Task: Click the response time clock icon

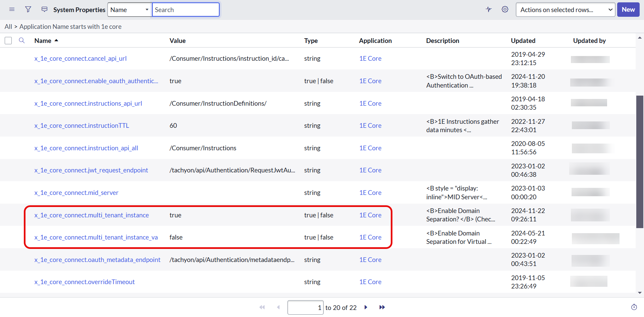Action: pos(634,307)
